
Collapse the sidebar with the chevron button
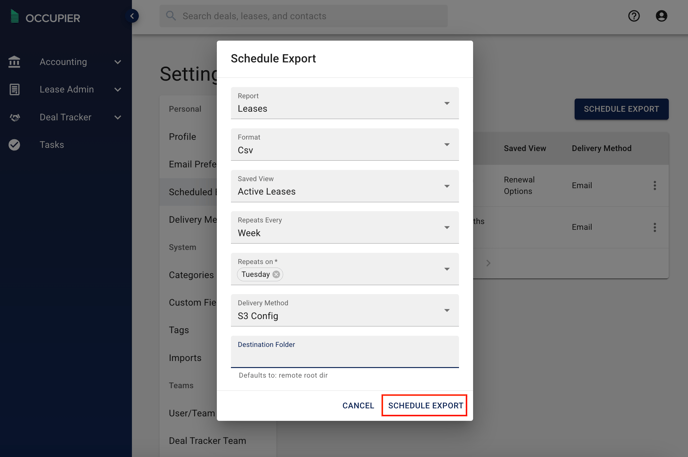132,16
